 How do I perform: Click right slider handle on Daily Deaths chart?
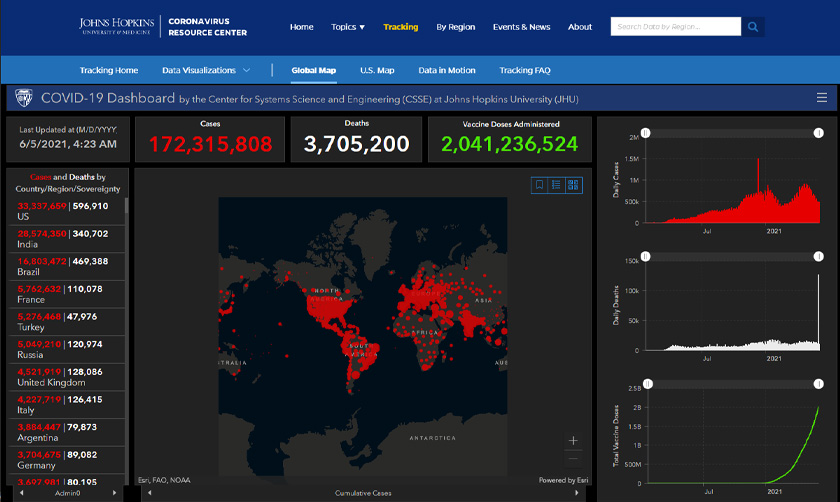coord(817,258)
